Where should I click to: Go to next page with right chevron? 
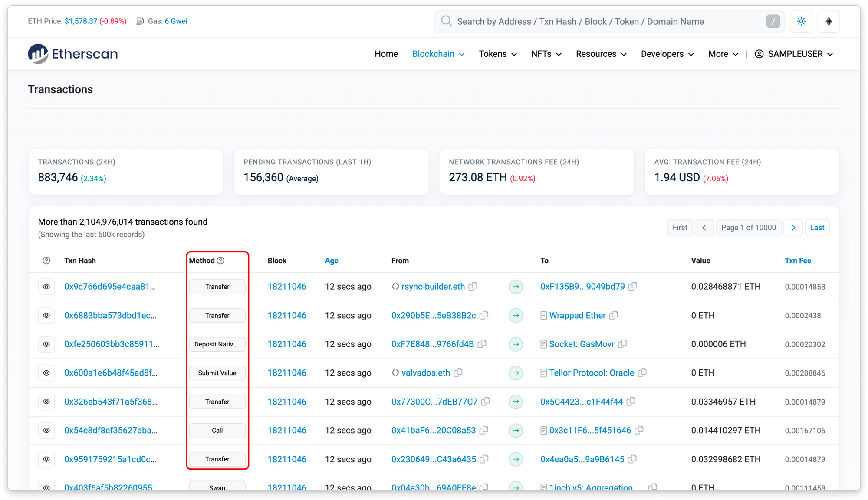tap(793, 228)
